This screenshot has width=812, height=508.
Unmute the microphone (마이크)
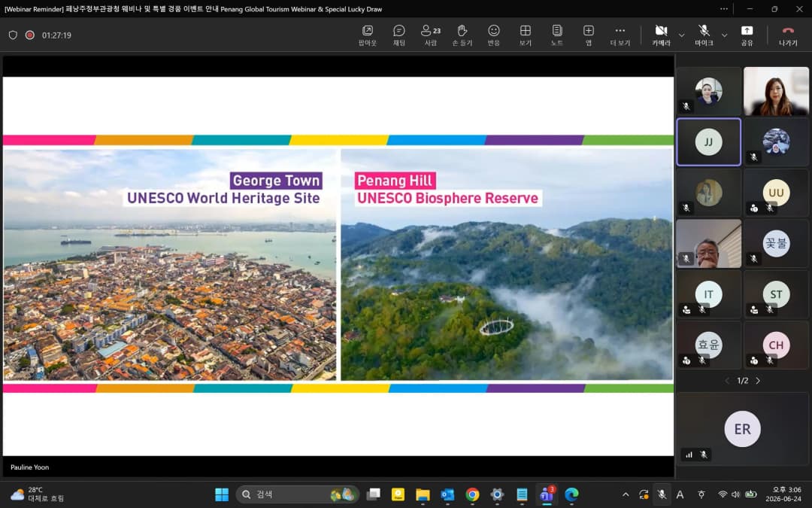tap(704, 35)
